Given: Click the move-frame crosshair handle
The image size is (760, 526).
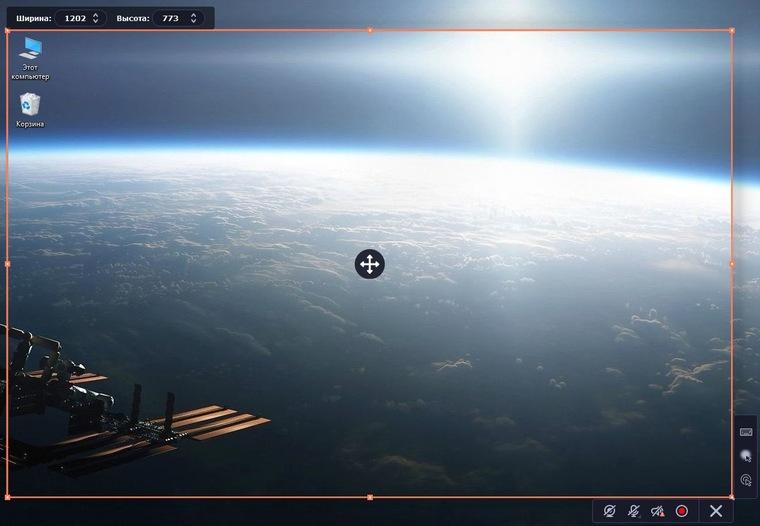Looking at the screenshot, I should pos(370,264).
